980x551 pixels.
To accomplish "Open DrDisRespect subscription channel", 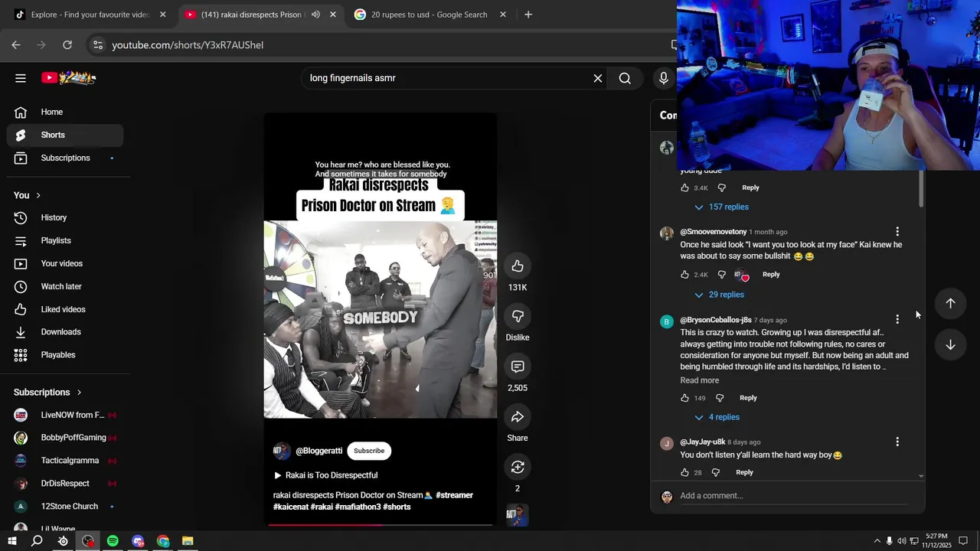I will click(x=65, y=484).
